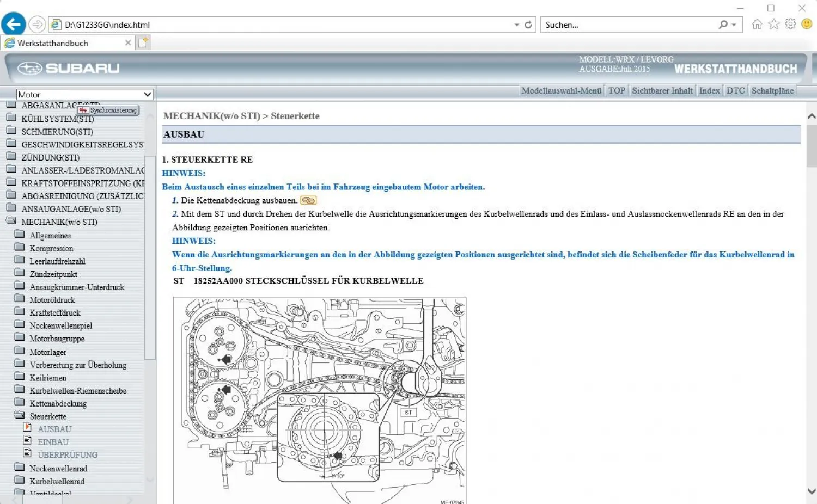Click the page refresh icon
This screenshot has width=817, height=504.
point(528,24)
